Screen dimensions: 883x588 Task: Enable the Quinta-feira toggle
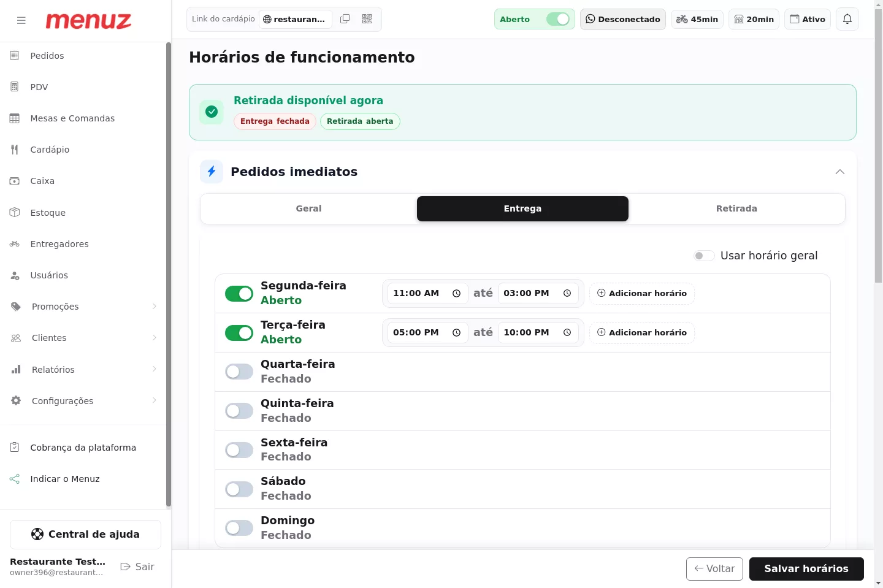coord(239,411)
